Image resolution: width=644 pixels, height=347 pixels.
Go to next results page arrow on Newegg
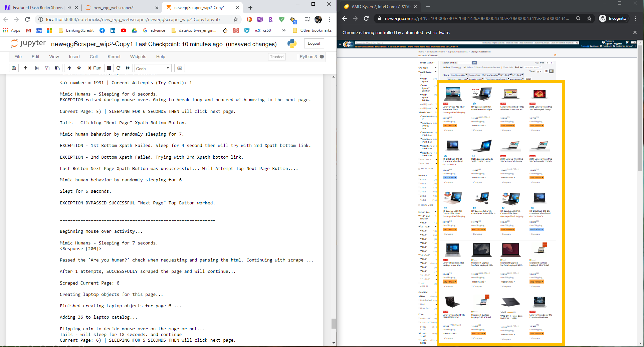551,63
